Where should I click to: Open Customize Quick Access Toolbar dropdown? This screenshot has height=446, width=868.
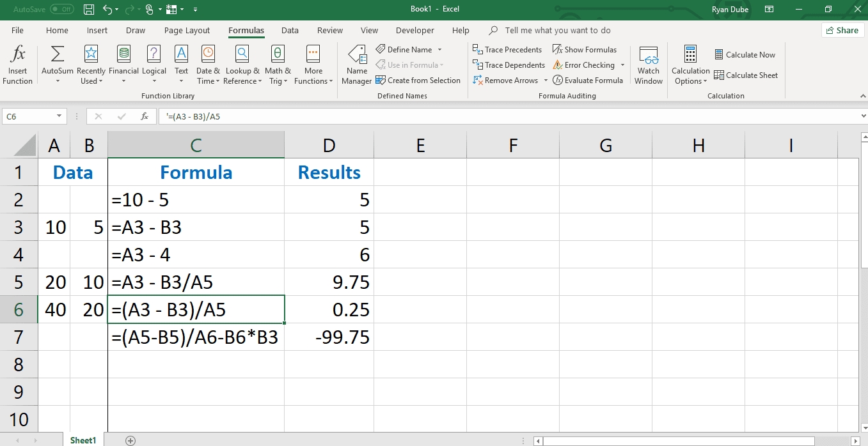pos(195,10)
